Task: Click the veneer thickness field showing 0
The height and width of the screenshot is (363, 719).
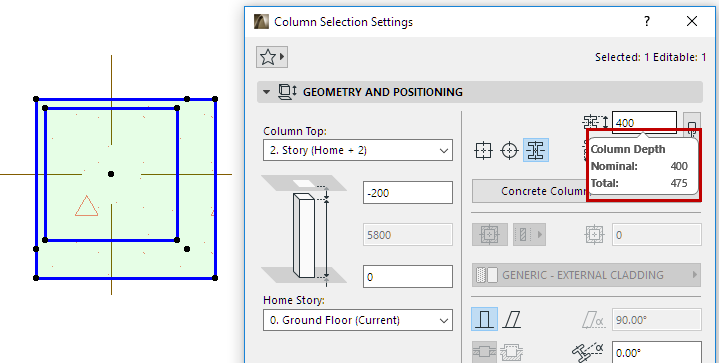Action: tap(657, 235)
